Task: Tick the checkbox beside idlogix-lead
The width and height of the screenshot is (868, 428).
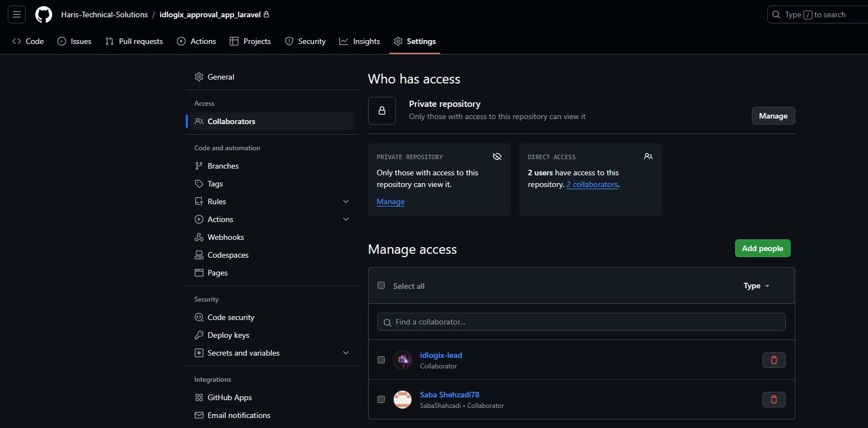Action: [x=381, y=360]
